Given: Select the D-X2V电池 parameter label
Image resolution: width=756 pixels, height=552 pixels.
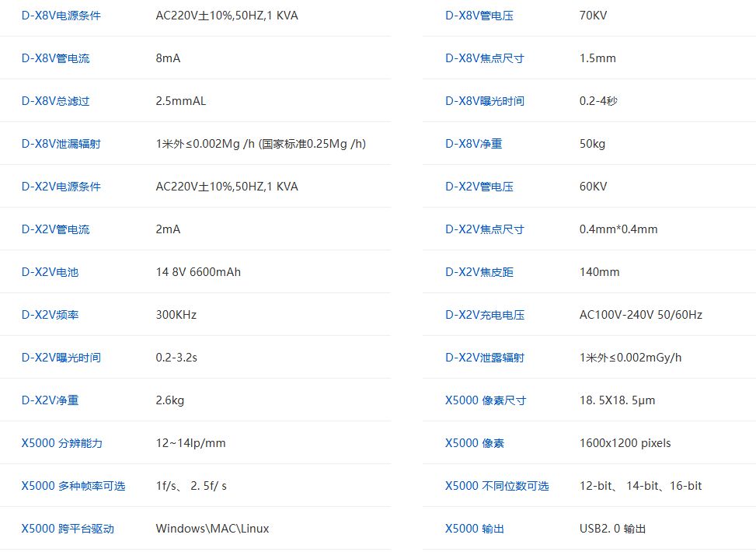Looking at the screenshot, I should 50,272.
